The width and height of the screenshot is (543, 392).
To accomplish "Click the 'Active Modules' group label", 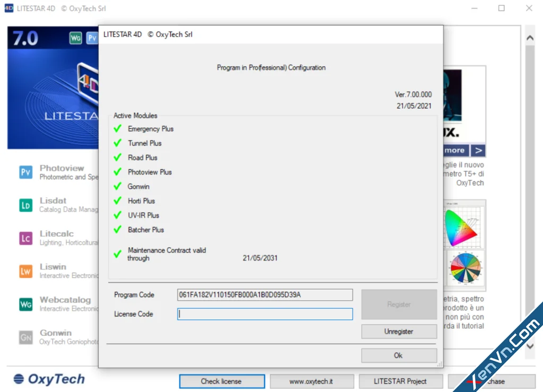I will [135, 116].
